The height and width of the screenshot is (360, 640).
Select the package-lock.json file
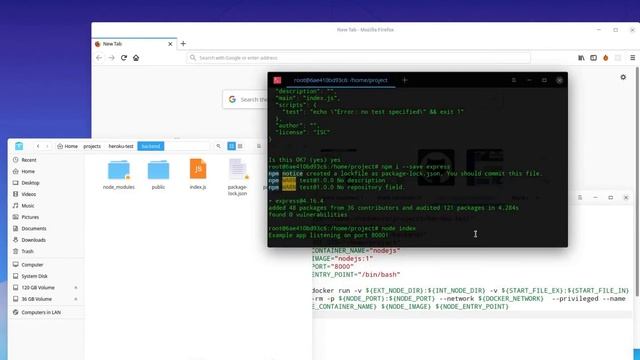pyautogui.click(x=238, y=177)
